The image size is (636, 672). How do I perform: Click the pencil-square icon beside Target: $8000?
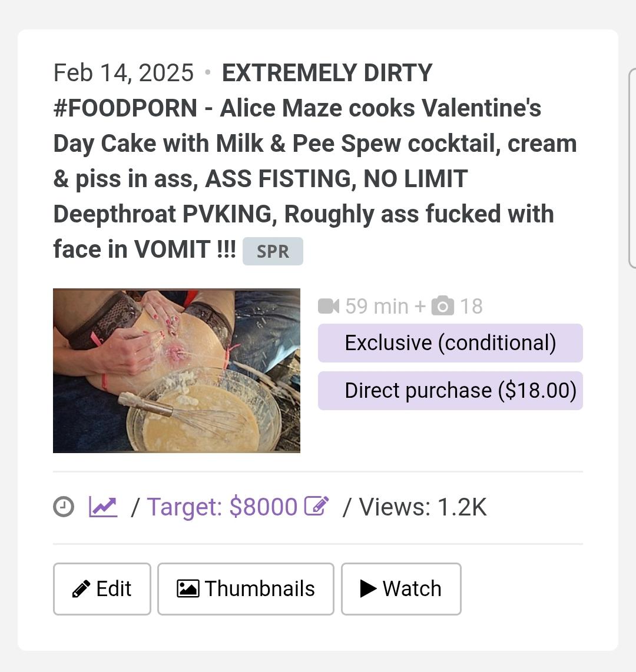(x=316, y=506)
